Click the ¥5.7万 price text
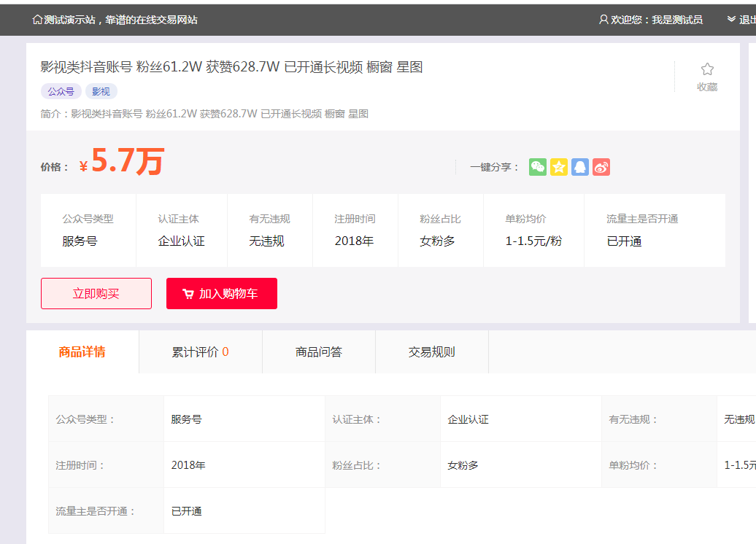This screenshot has height=544, width=756. point(122,163)
